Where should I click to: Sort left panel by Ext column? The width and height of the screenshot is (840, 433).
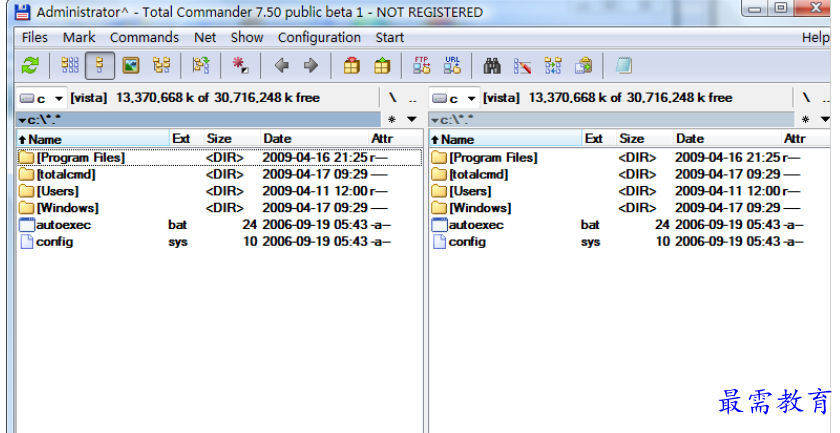coord(186,139)
